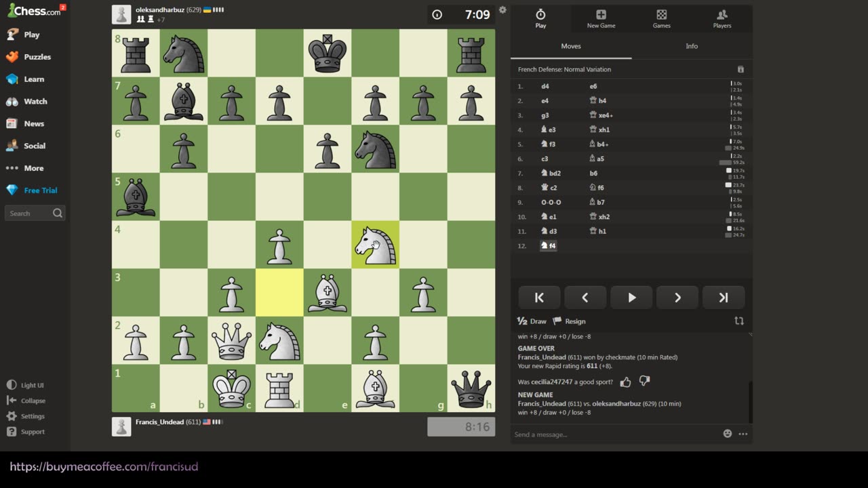Switch to the Info tab
The image size is (868, 488).
tap(692, 46)
